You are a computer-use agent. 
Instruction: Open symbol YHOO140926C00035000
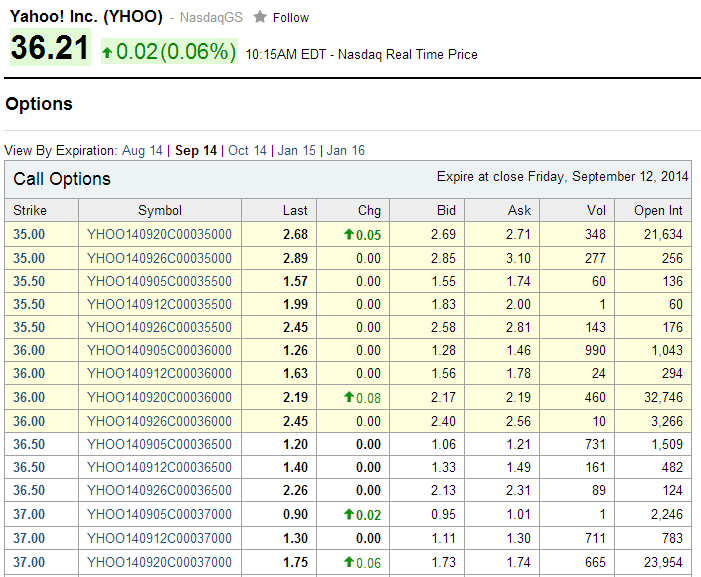click(x=160, y=258)
